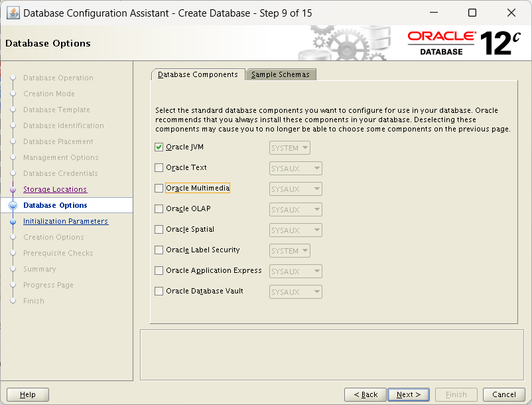Maximize the Database Configuration Assistant window
Image resolution: width=532 pixels, height=405 pixels.
point(472,13)
